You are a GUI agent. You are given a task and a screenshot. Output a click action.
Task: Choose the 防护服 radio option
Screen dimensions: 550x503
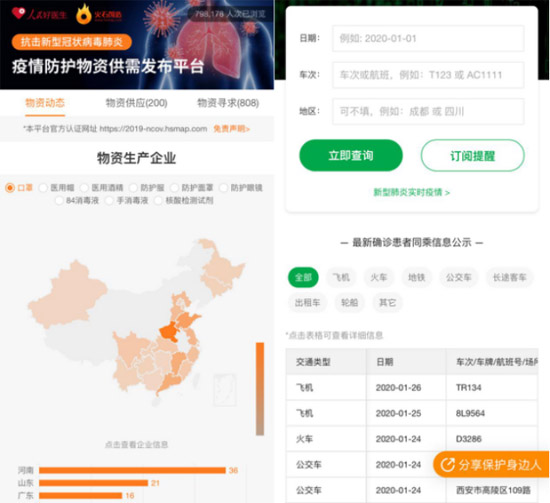[x=133, y=188]
